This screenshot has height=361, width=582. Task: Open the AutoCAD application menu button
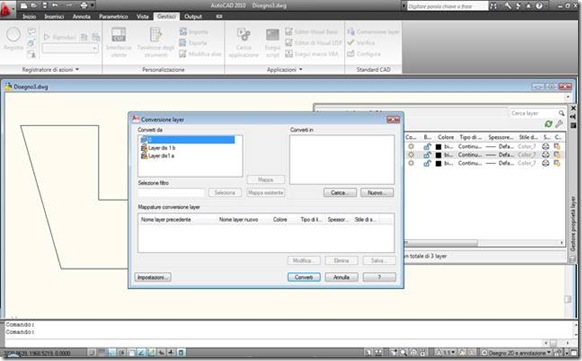[7, 9]
